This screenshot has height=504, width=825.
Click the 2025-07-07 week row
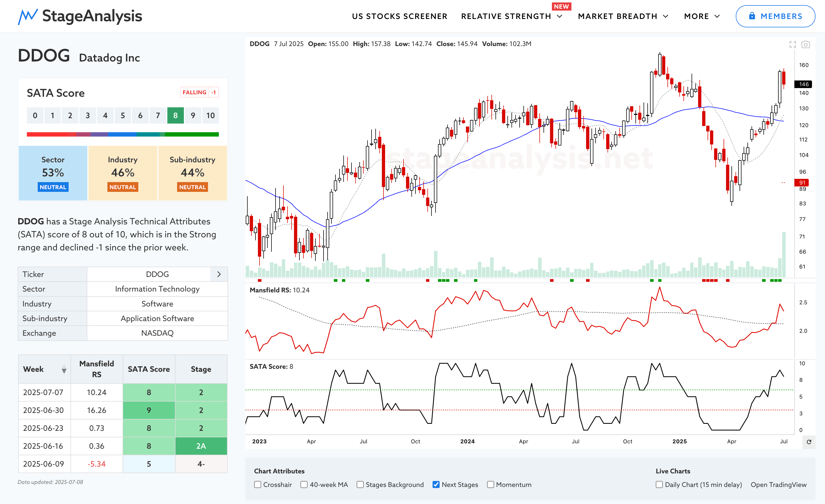click(x=123, y=392)
